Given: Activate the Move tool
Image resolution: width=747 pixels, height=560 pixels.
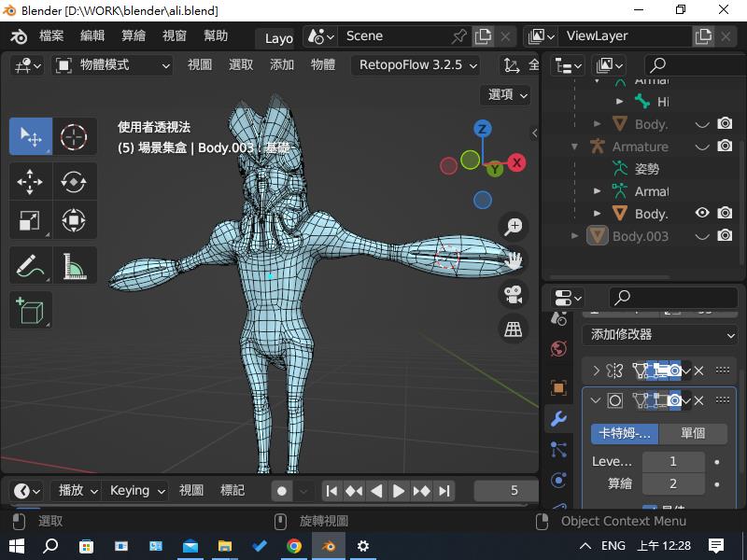Looking at the screenshot, I should 30,182.
